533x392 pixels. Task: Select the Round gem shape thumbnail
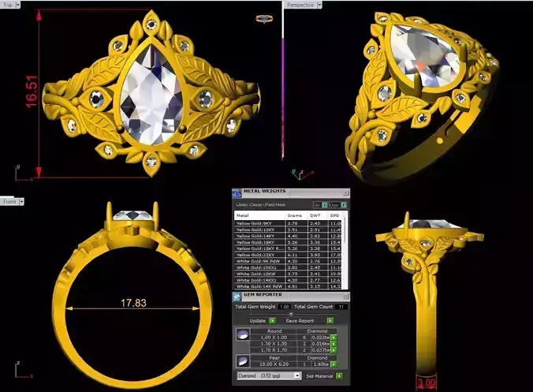(x=243, y=334)
